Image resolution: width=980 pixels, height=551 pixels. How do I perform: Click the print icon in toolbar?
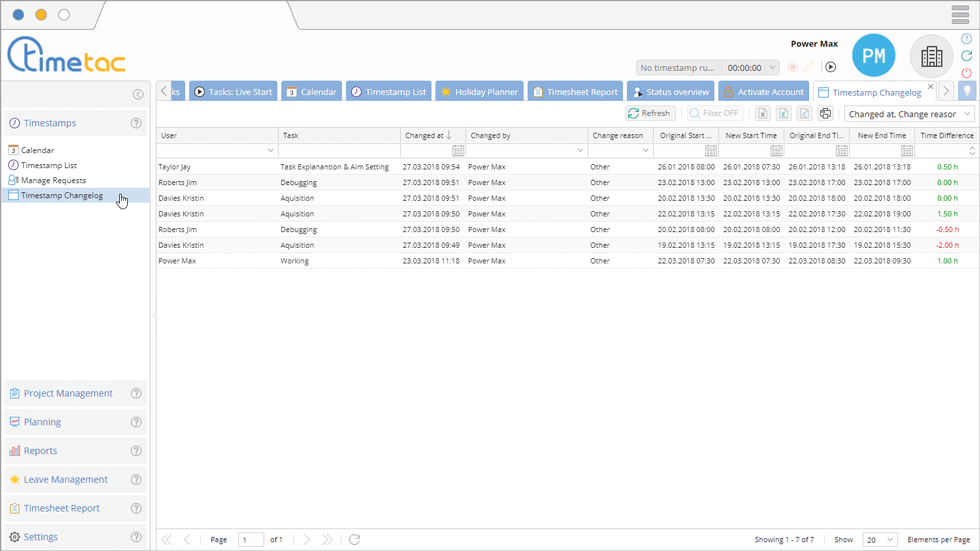(x=826, y=113)
